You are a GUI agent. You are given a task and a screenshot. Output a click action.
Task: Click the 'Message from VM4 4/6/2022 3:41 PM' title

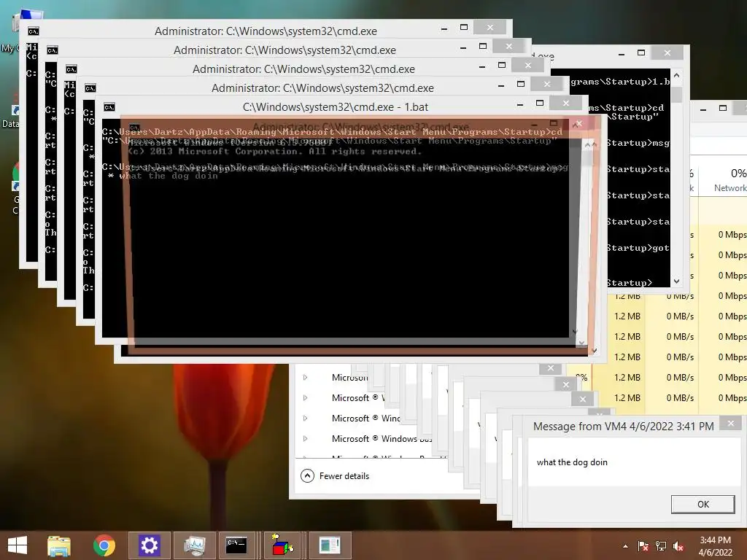(623, 426)
